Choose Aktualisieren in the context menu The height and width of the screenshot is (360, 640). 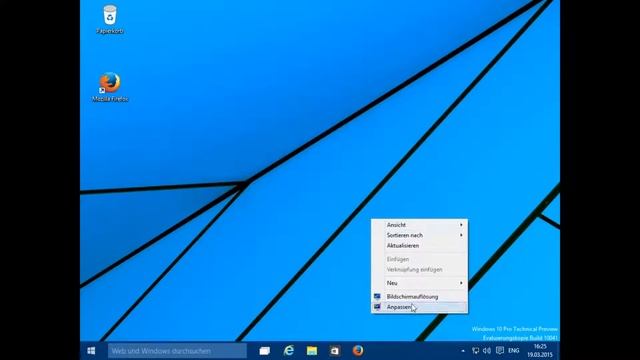point(420,246)
